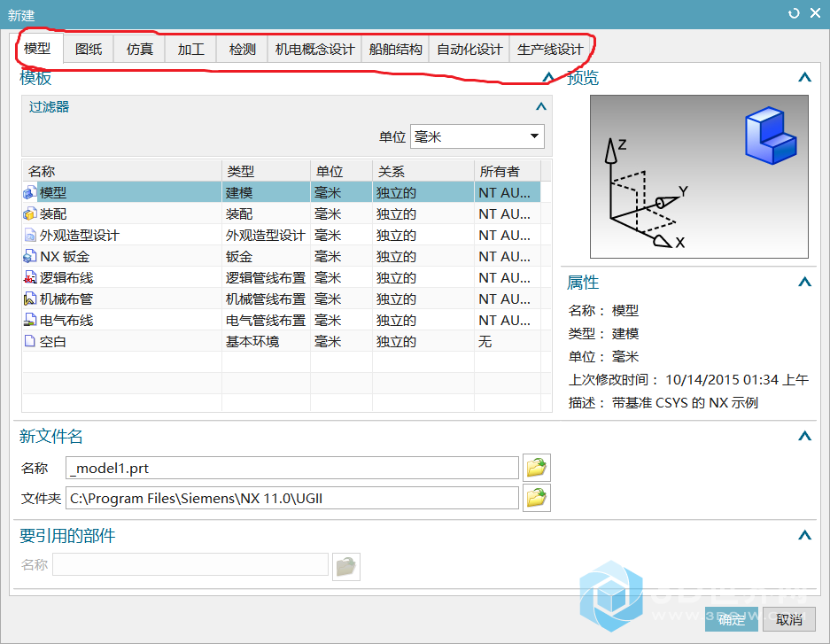Screen dimensions: 830x644
Task: Select the 逻辑布线 template name
Action: [66, 277]
